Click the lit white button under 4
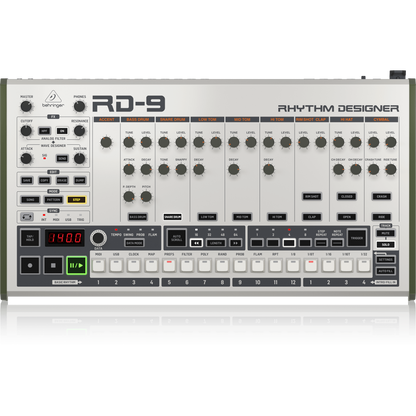The width and height of the screenshot is (416, 416). pos(289,243)
